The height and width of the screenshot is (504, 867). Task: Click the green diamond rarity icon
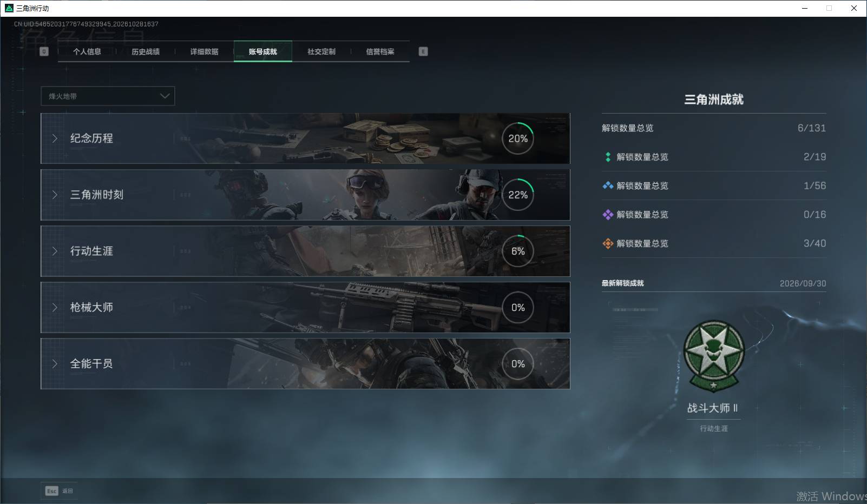point(608,157)
